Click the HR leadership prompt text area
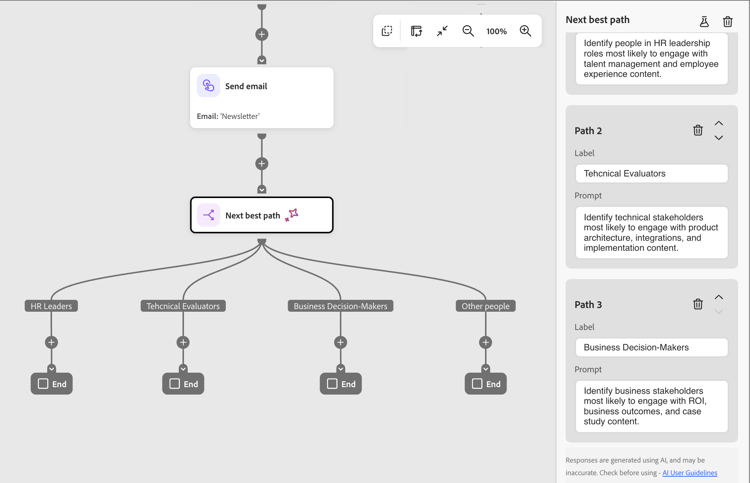The height and width of the screenshot is (483, 750). coord(651,59)
